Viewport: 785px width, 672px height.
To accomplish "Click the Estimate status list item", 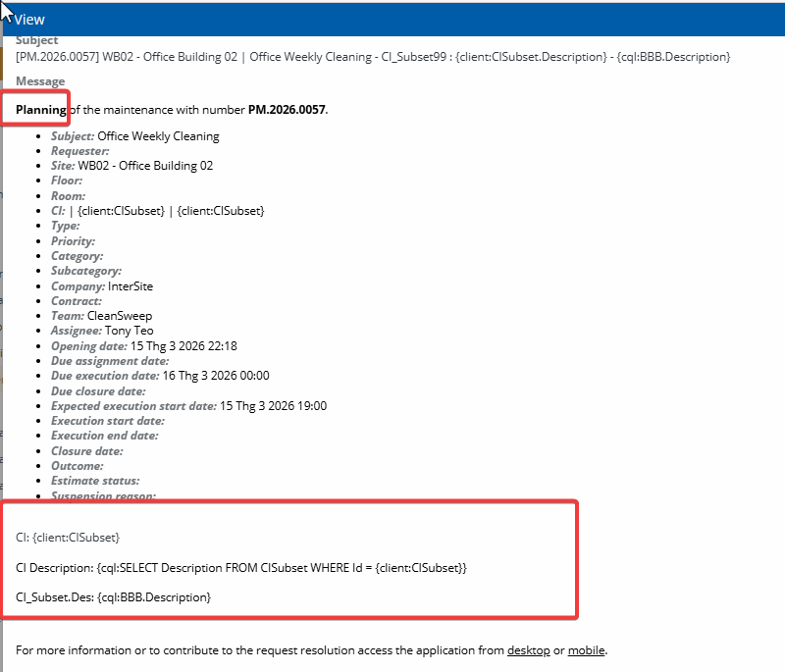I will (95, 481).
